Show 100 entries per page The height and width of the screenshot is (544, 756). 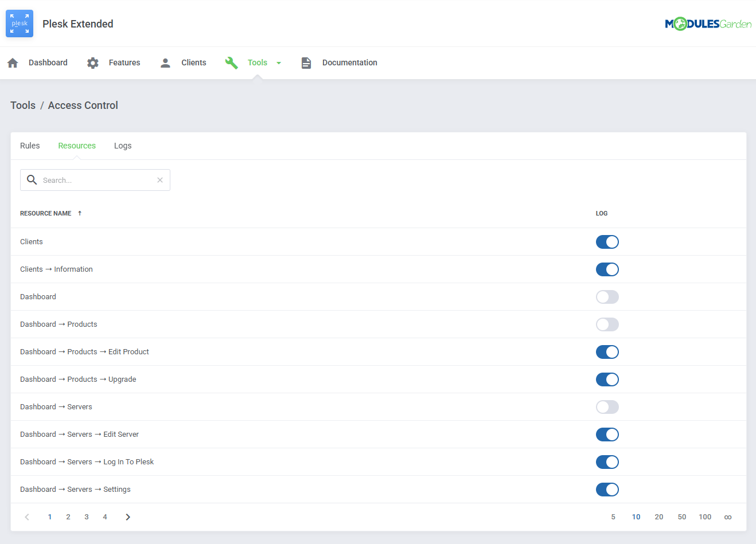click(x=705, y=516)
